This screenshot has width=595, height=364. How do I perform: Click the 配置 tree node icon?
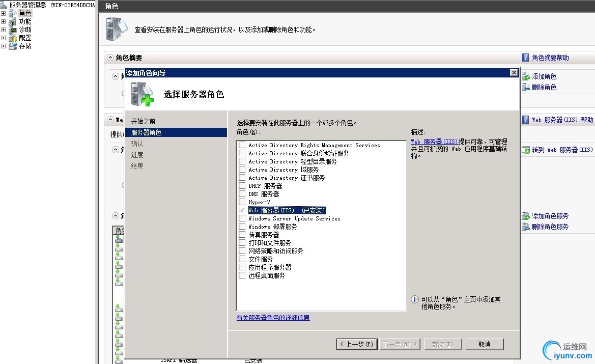point(13,38)
